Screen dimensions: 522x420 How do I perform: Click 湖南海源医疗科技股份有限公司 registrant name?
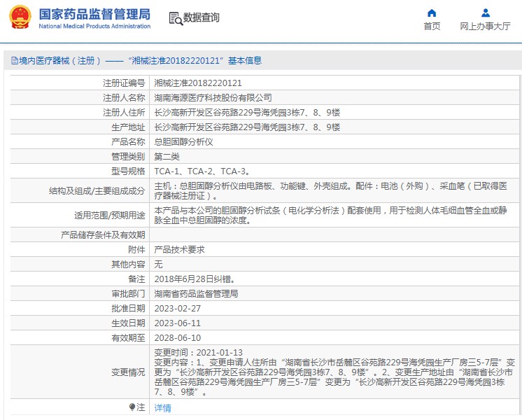point(213,97)
